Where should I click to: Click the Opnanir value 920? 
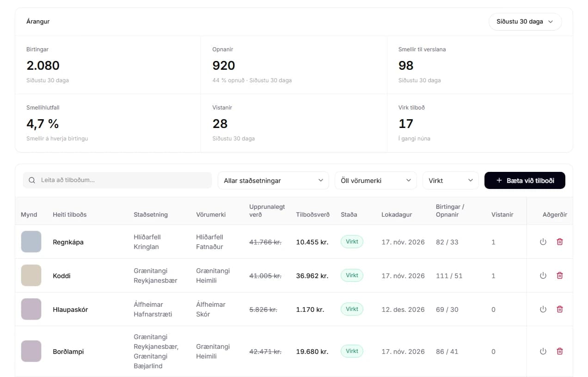point(224,66)
